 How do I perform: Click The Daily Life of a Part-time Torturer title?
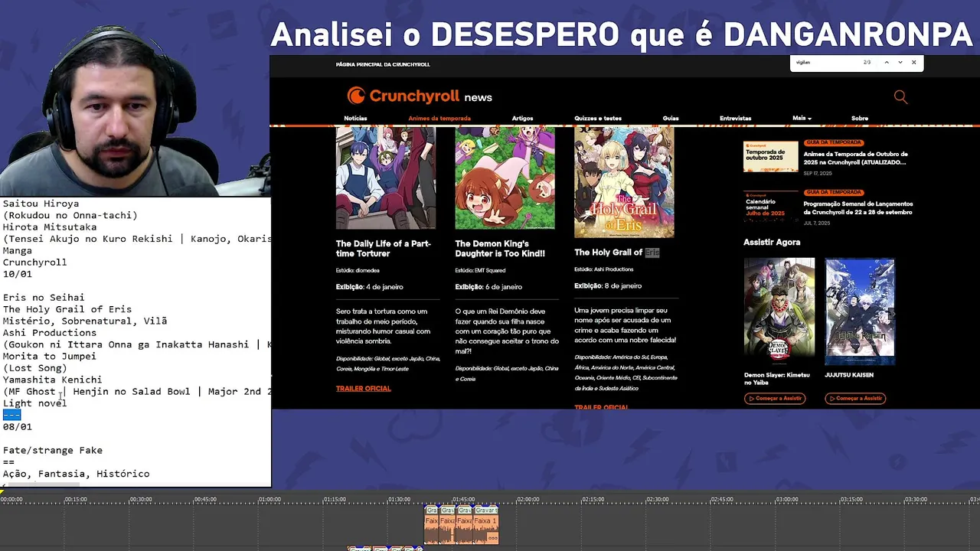384,248
